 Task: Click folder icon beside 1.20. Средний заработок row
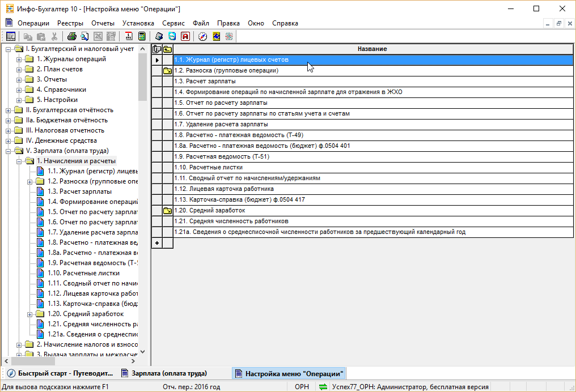coord(167,211)
